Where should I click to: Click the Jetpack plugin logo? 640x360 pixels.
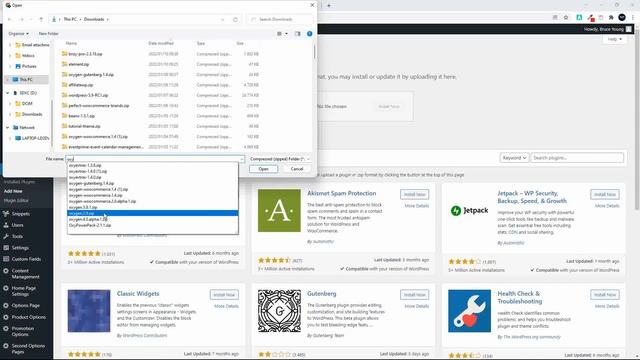click(x=469, y=211)
